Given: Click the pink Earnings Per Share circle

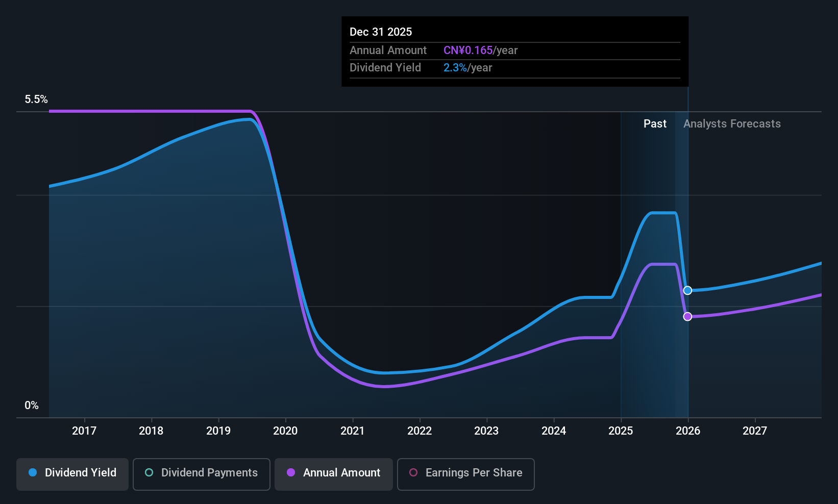Looking at the screenshot, I should pos(413,472).
